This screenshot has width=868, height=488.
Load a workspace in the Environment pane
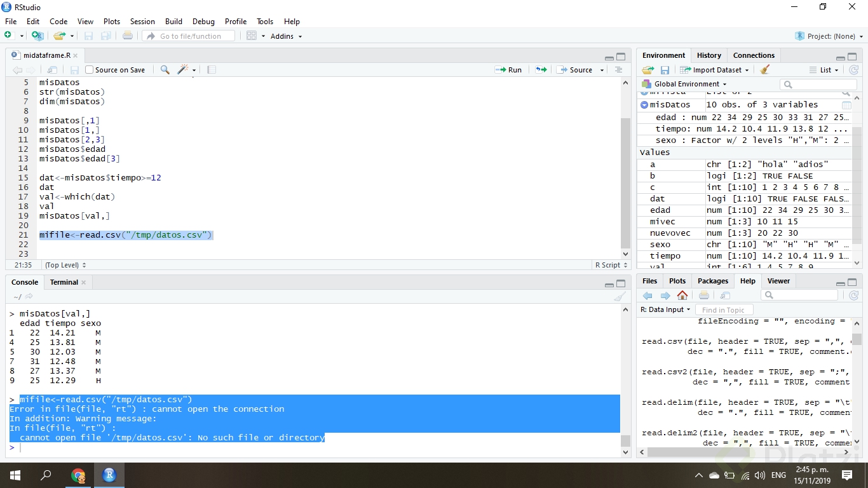click(648, 70)
